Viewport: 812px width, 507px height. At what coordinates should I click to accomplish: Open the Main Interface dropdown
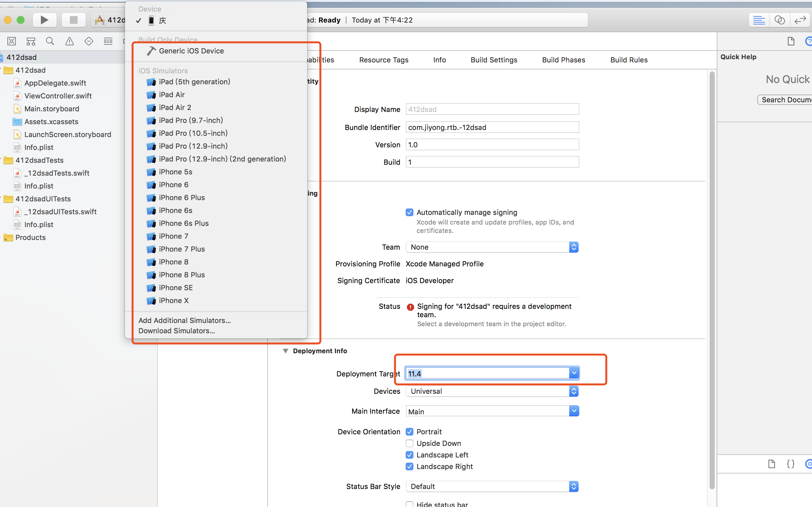[x=574, y=411]
